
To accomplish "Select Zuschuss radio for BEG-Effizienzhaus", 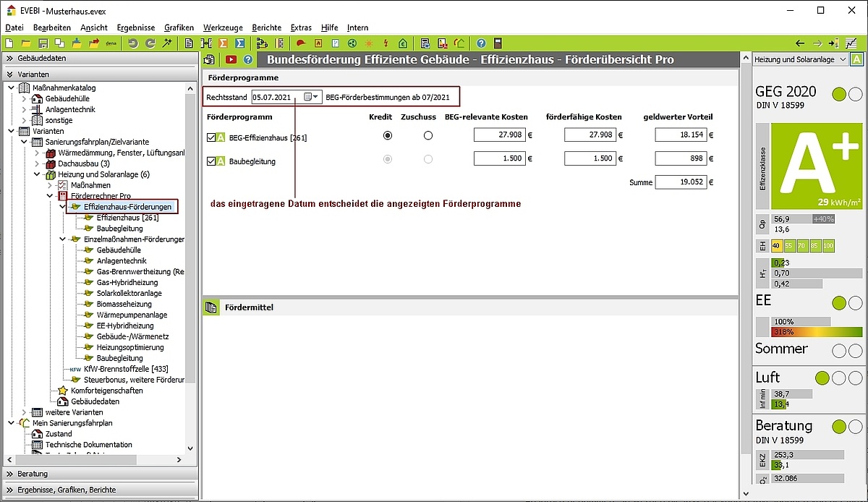I will (428, 135).
